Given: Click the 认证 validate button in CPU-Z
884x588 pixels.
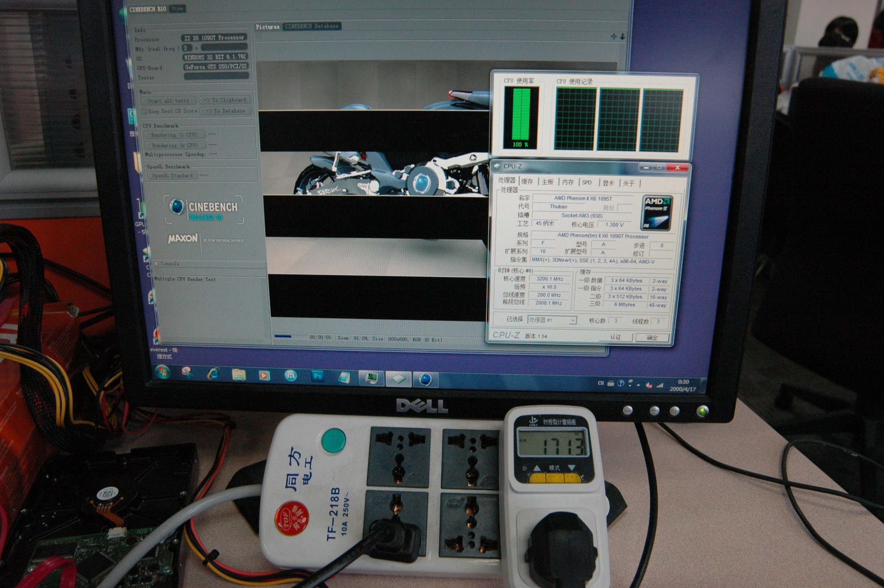Looking at the screenshot, I should tap(615, 337).
